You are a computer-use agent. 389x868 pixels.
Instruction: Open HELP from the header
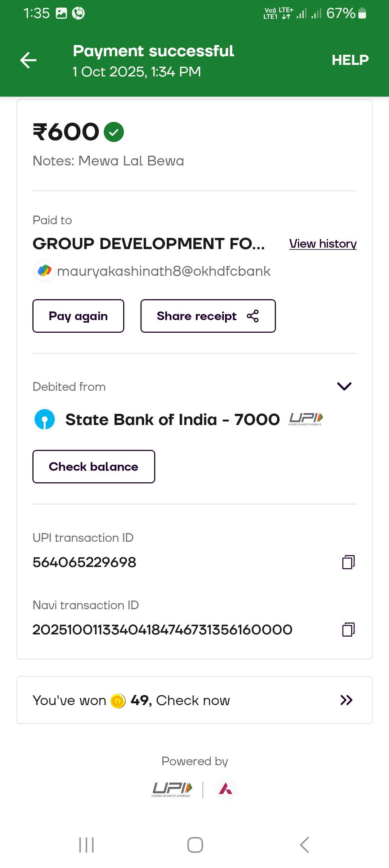click(x=350, y=60)
